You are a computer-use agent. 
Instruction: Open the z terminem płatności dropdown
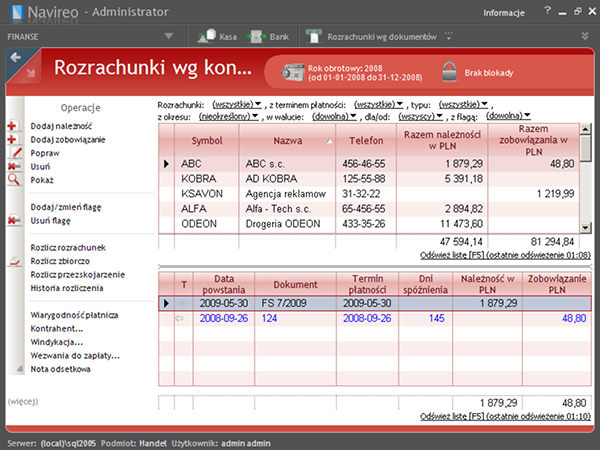click(379, 103)
